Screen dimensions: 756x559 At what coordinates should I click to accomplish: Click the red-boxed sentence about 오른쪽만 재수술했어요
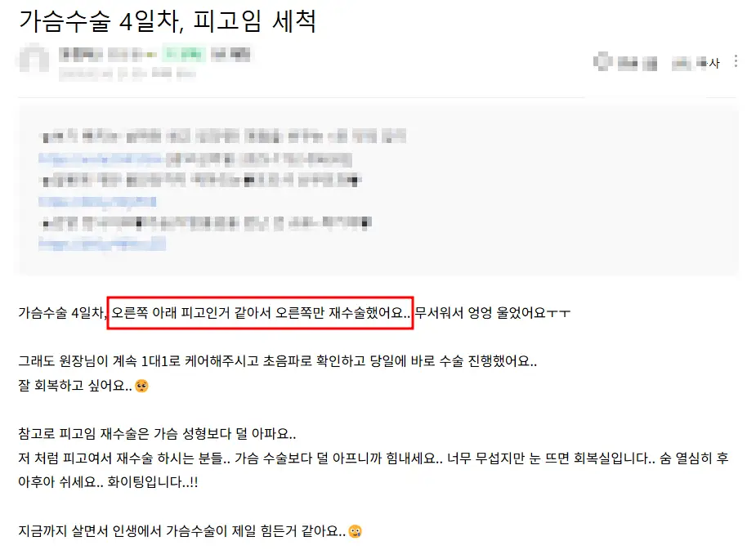260,313
